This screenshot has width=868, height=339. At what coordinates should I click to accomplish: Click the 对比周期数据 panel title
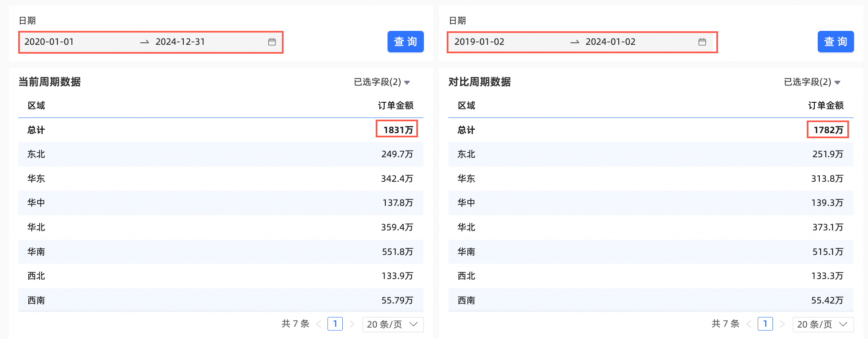[480, 82]
